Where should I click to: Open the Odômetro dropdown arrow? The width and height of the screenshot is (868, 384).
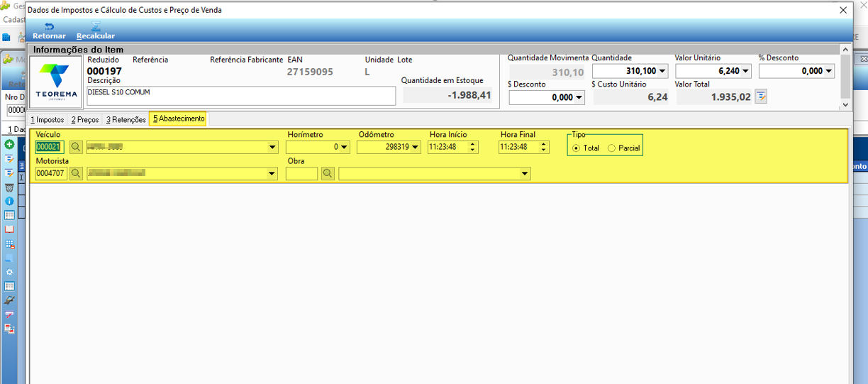[x=415, y=148]
